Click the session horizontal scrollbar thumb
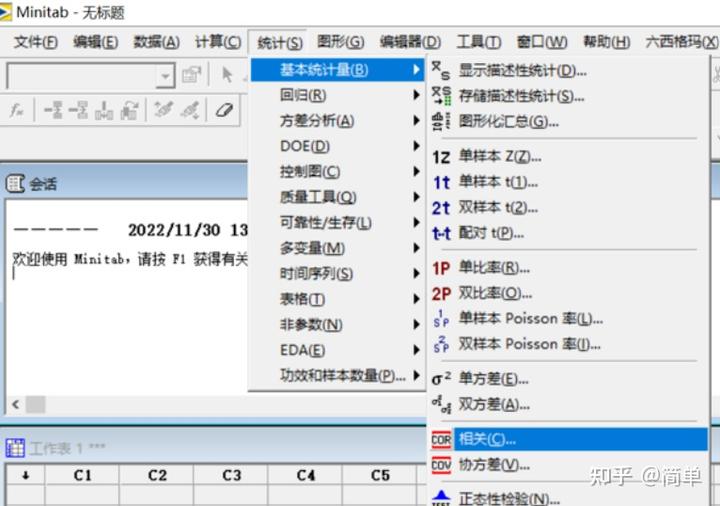Screen dimensions: 720x506 tap(36, 405)
